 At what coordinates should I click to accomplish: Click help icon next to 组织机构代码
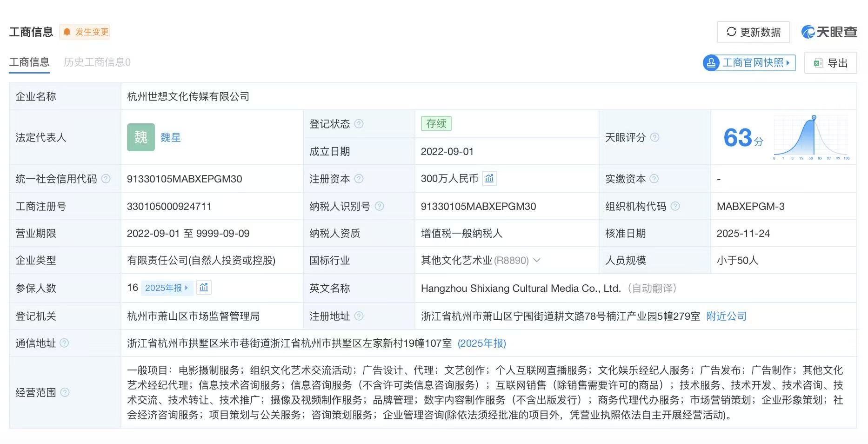point(675,206)
